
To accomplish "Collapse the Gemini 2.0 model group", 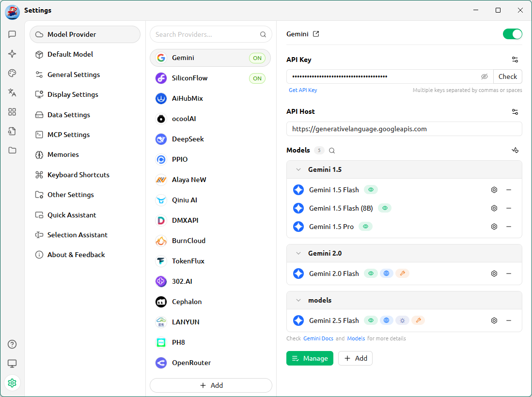I will pyautogui.click(x=298, y=253).
